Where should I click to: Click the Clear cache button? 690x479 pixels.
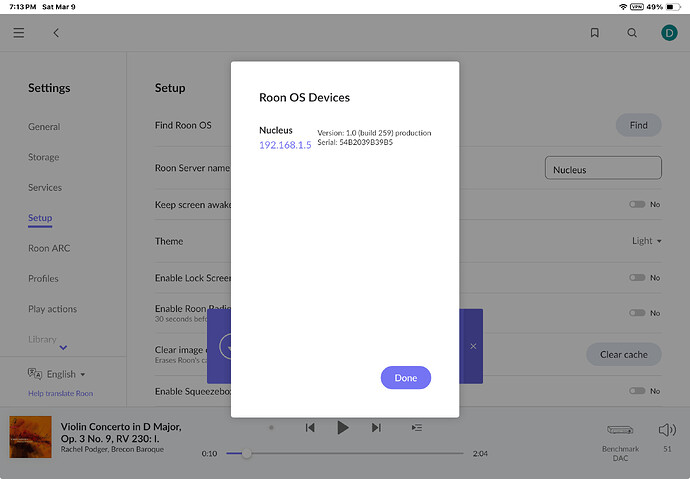click(624, 355)
